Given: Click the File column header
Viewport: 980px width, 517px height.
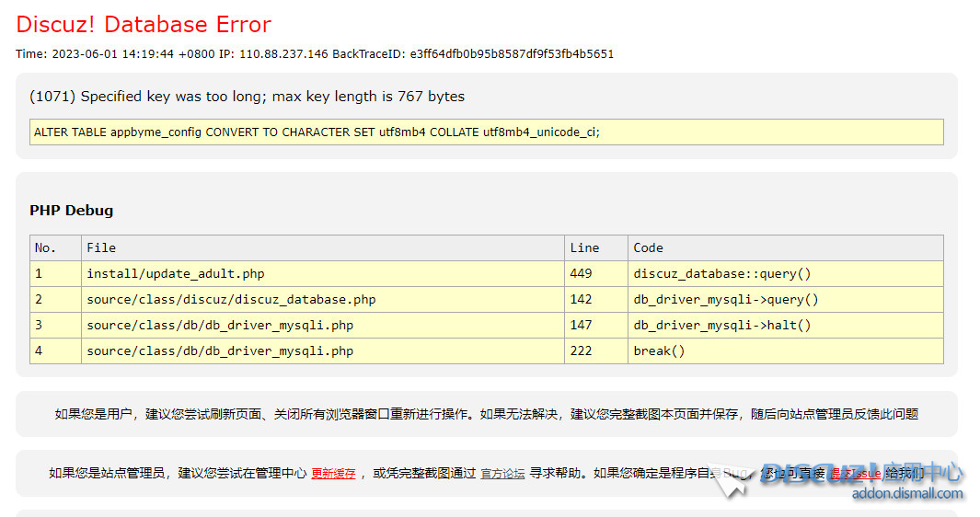Looking at the screenshot, I should [x=101, y=247].
